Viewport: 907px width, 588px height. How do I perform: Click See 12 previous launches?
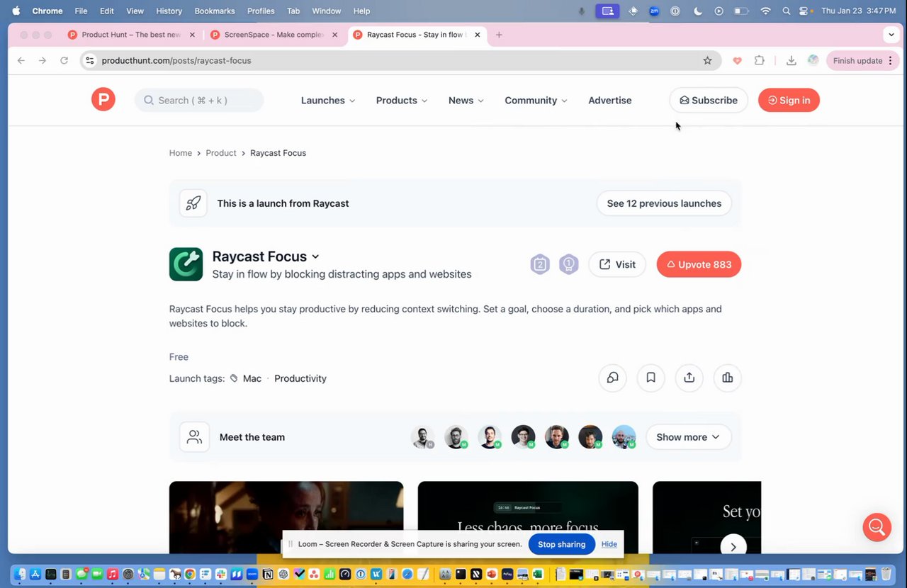point(664,203)
